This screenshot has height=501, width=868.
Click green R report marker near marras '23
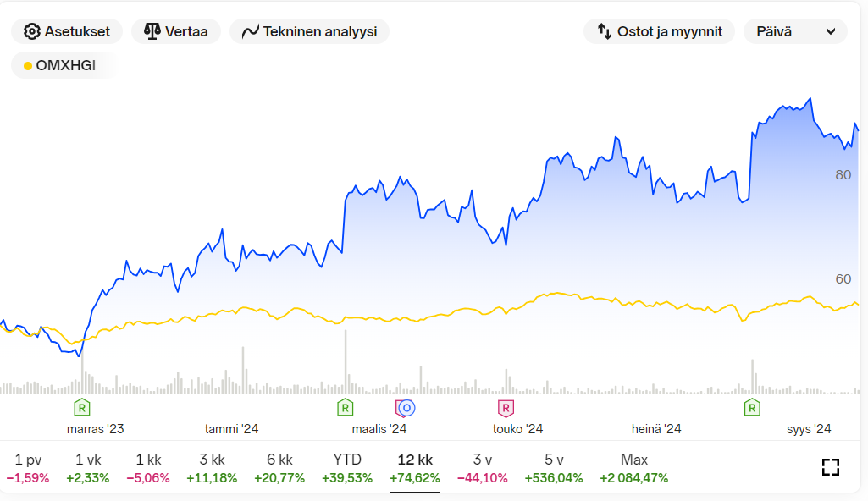[x=82, y=408]
